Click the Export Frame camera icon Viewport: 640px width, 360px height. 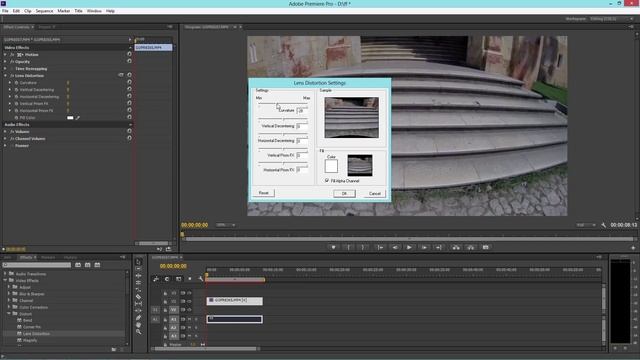(485, 247)
